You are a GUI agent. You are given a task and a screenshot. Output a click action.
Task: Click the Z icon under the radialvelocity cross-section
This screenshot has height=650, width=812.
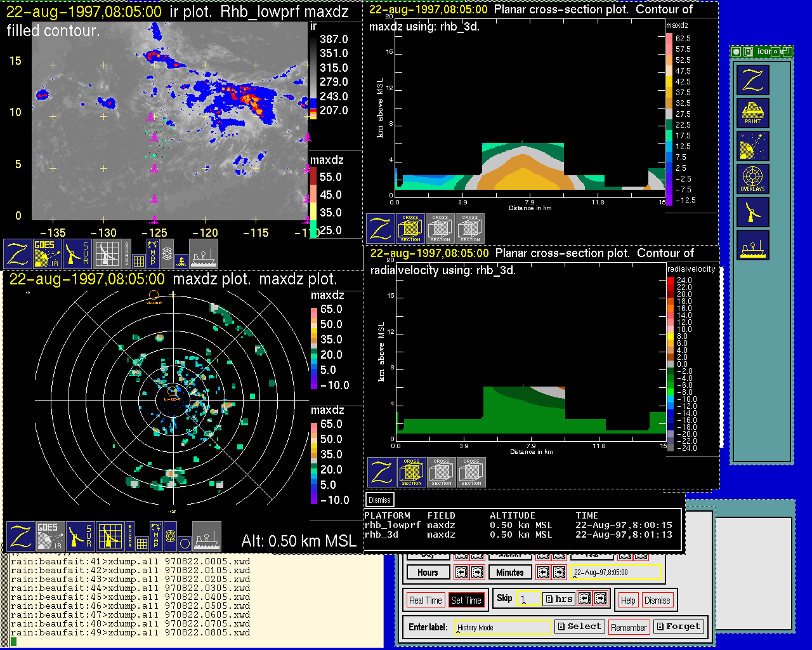click(x=382, y=473)
